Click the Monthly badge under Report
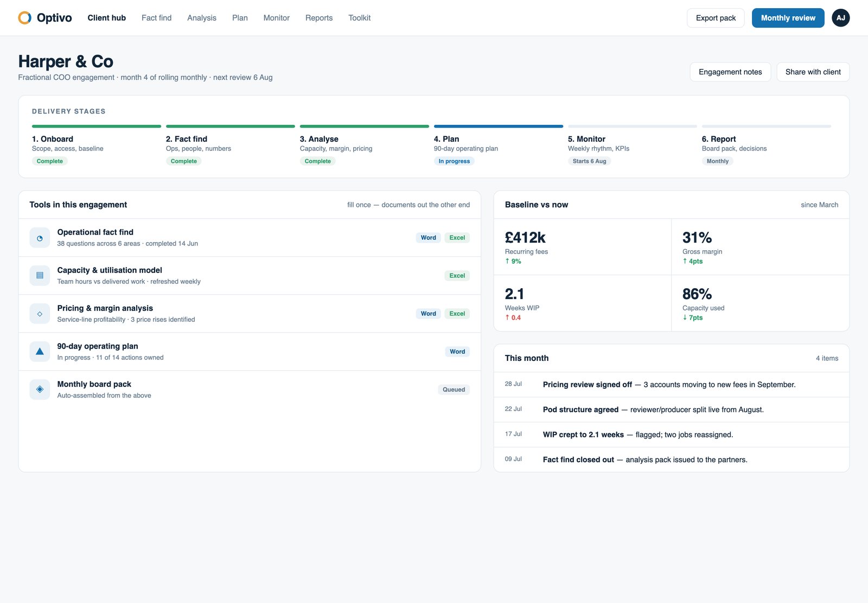The image size is (868, 603). point(717,161)
